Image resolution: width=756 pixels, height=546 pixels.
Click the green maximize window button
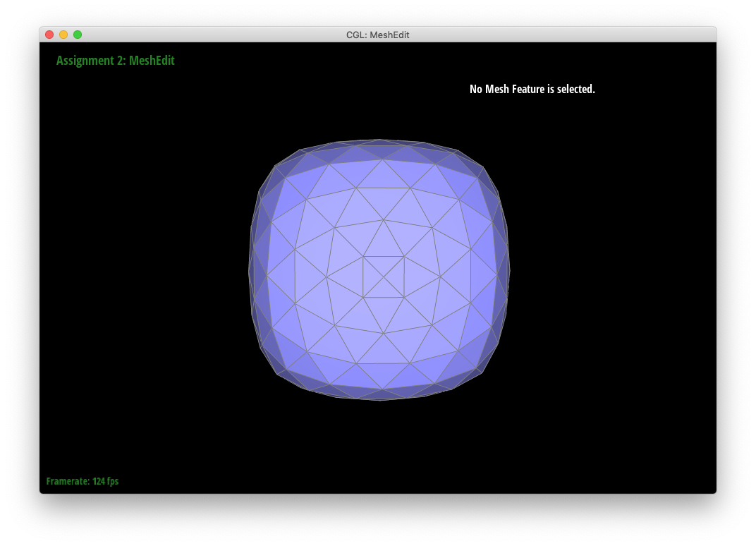pos(78,35)
